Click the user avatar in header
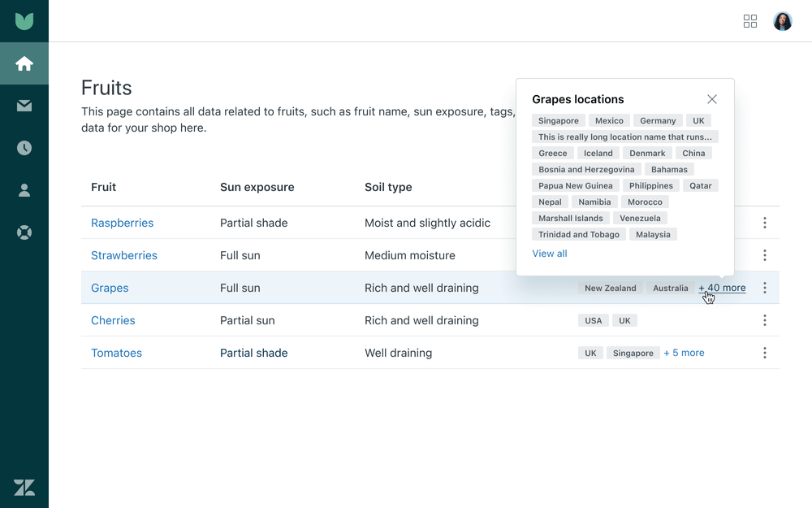Screen dimensions: 812x508 click(x=783, y=21)
